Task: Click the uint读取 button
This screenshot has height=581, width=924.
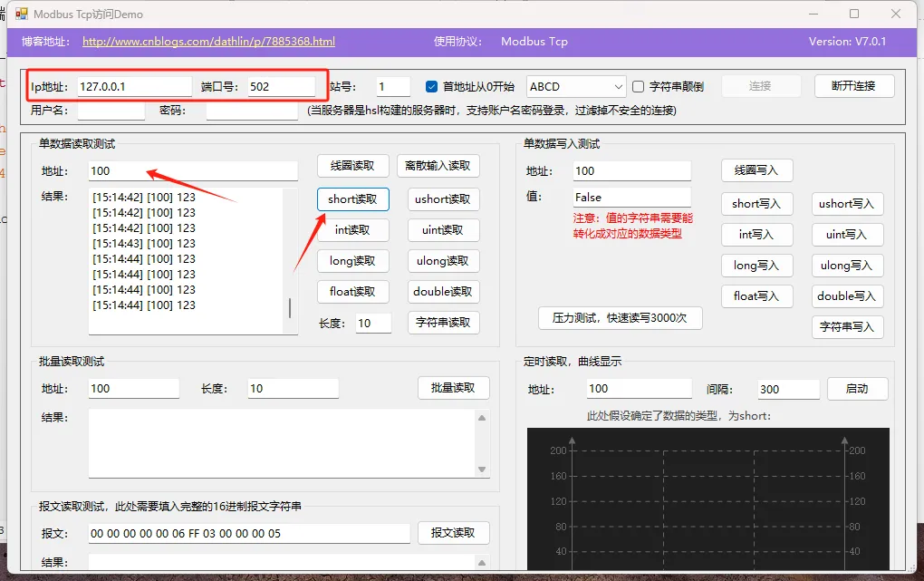Action: pyautogui.click(x=443, y=230)
